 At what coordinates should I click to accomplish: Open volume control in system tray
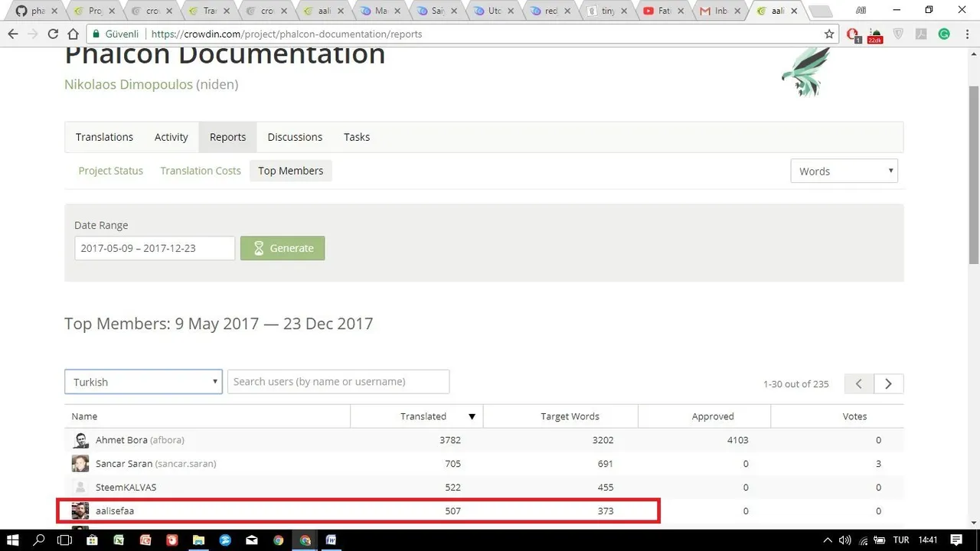coord(845,540)
